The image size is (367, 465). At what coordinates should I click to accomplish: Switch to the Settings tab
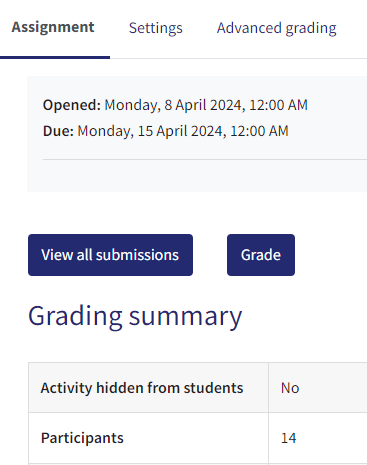(156, 28)
